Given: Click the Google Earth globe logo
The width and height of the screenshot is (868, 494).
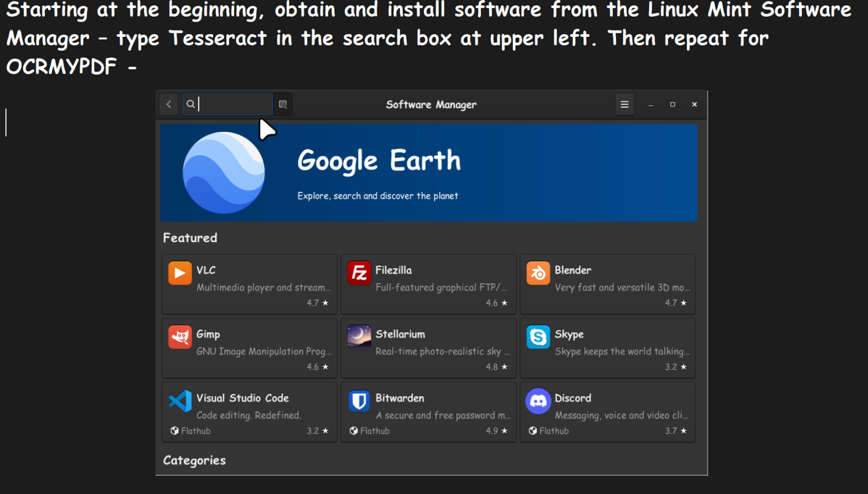Looking at the screenshot, I should (x=223, y=172).
